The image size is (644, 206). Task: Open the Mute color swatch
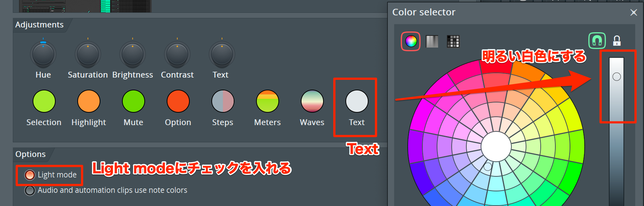(133, 101)
